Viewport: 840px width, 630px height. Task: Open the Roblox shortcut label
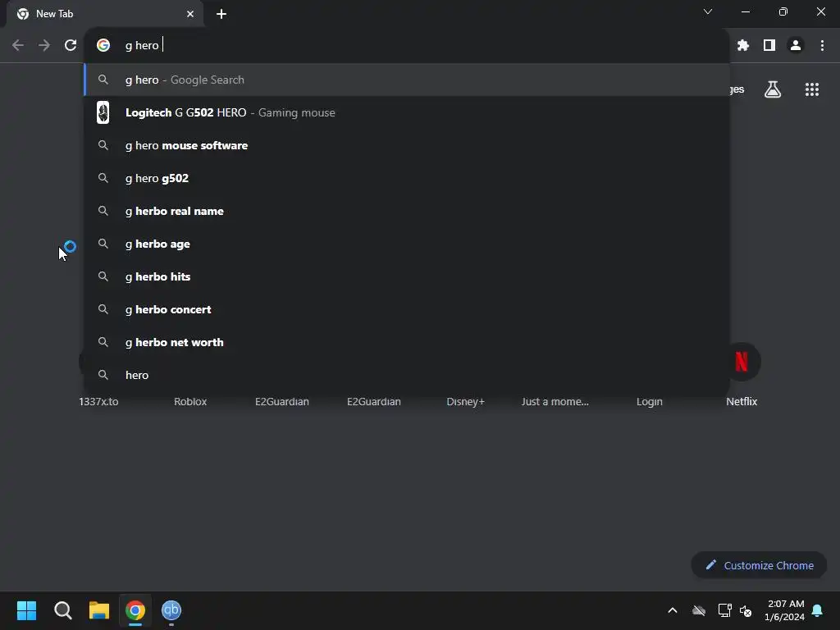pos(190,401)
